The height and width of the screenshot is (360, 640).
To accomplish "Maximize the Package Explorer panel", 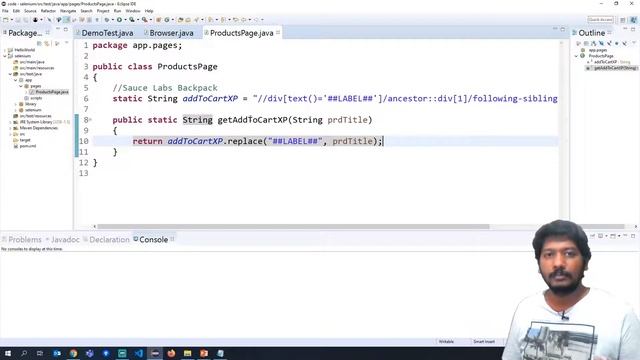I will (x=66, y=29).
